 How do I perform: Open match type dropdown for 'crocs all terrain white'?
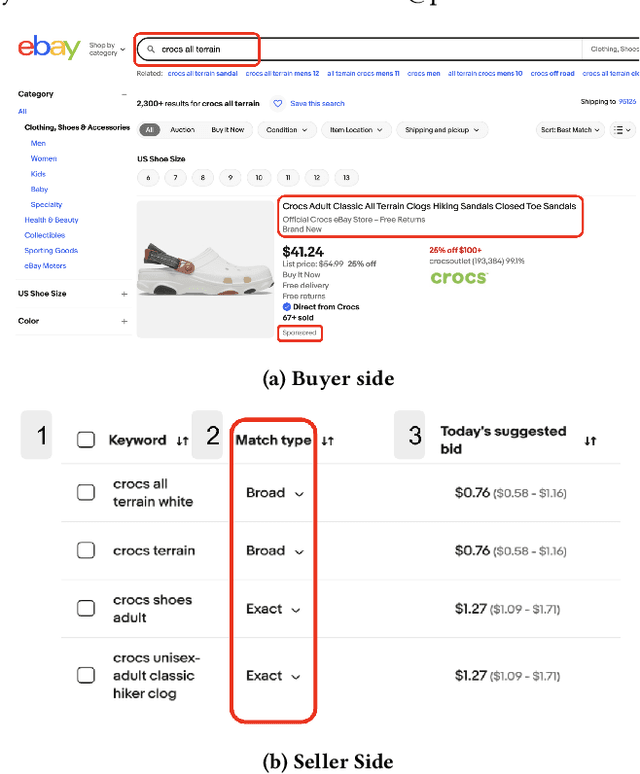275,493
